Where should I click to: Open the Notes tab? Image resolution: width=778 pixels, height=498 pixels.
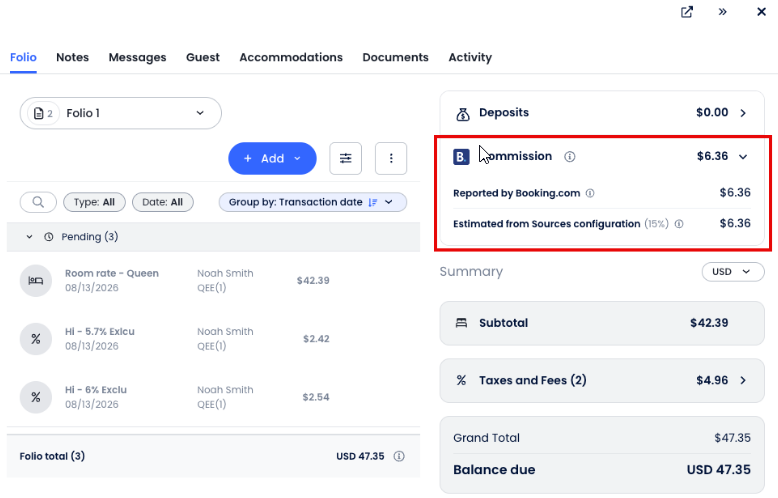pos(72,58)
